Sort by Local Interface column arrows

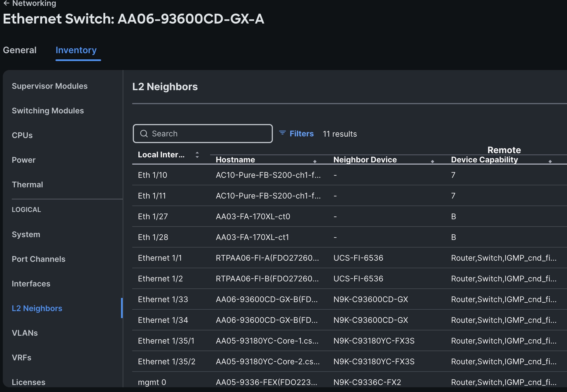click(x=197, y=155)
